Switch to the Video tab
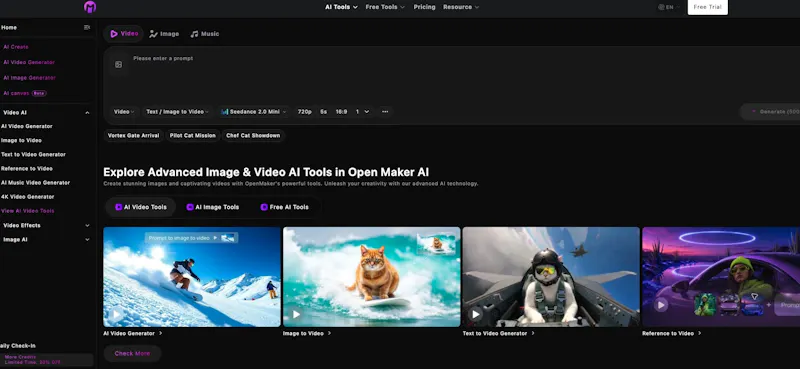This screenshot has height=369, width=800. pos(124,34)
